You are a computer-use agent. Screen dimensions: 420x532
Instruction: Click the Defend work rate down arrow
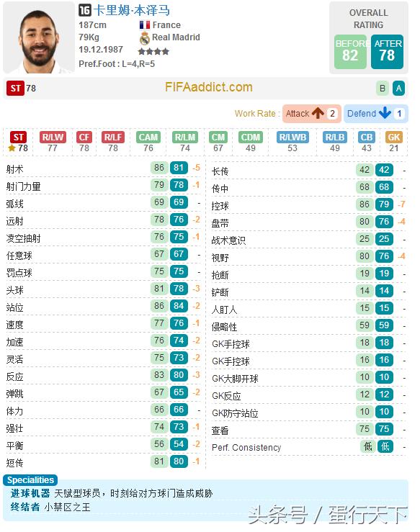coord(385,113)
